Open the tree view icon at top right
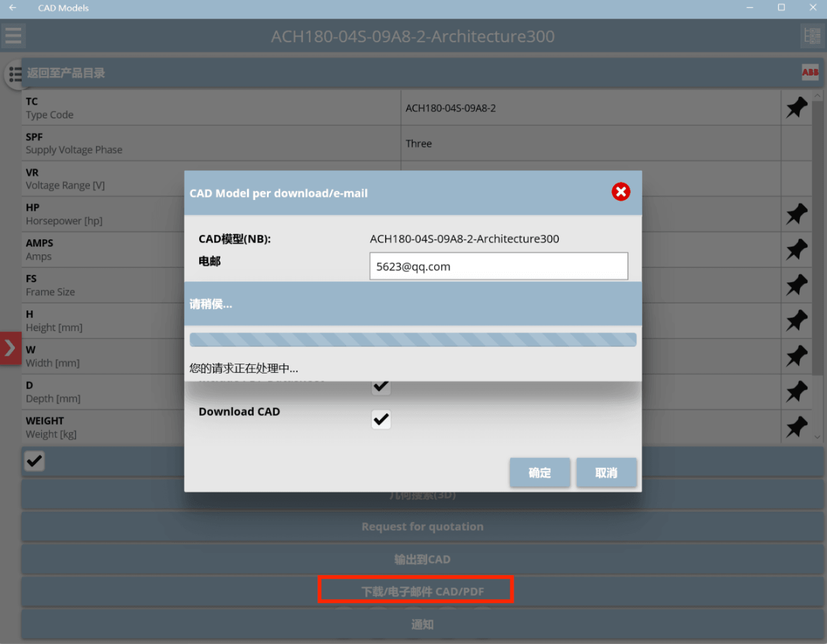The image size is (827, 644). [x=812, y=36]
